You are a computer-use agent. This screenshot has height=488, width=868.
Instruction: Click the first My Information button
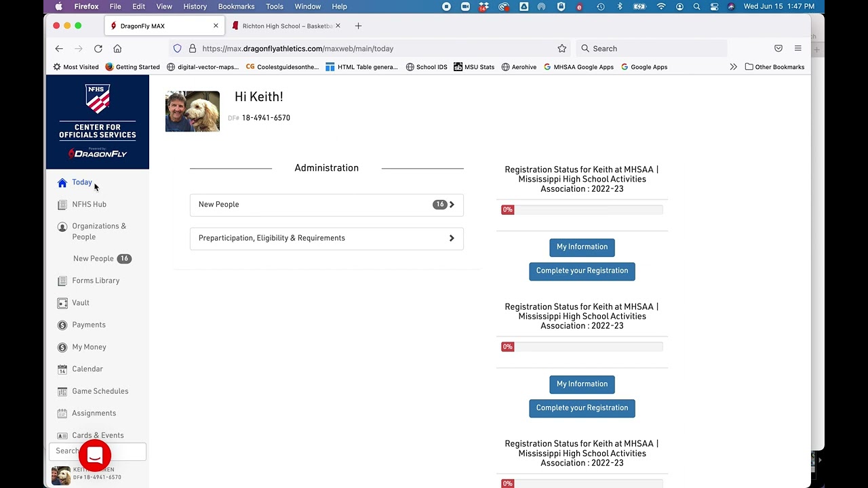582,247
